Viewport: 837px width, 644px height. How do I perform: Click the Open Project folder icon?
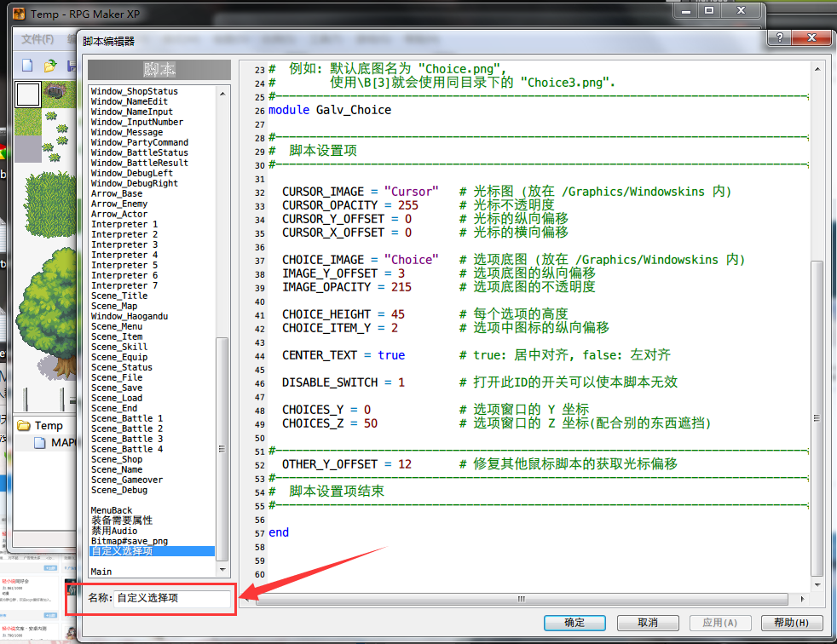[x=50, y=65]
